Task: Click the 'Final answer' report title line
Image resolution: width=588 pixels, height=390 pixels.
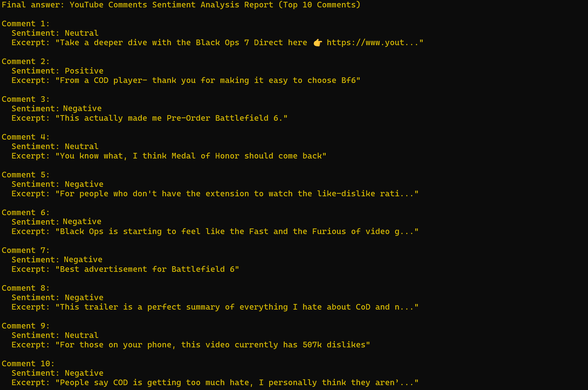Action: (x=181, y=5)
